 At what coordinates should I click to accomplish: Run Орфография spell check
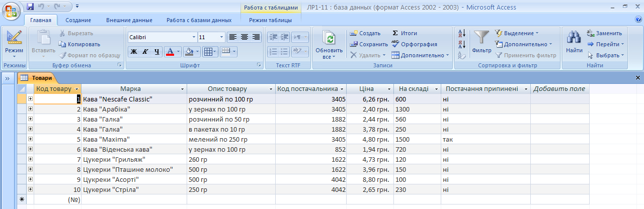[414, 44]
